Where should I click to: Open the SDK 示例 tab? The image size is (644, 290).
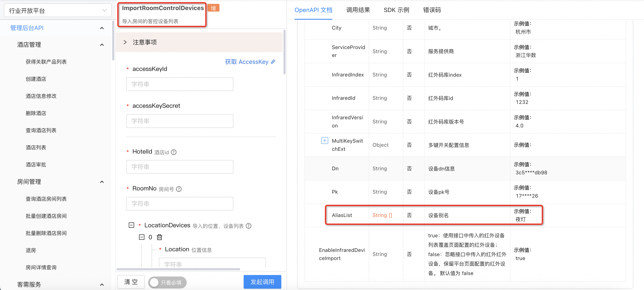click(396, 10)
